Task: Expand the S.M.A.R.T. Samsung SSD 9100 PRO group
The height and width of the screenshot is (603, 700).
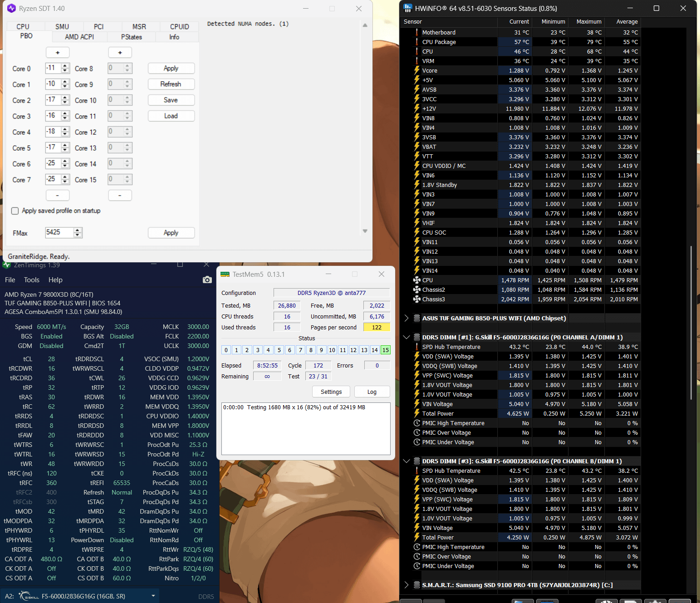Action: point(406,585)
